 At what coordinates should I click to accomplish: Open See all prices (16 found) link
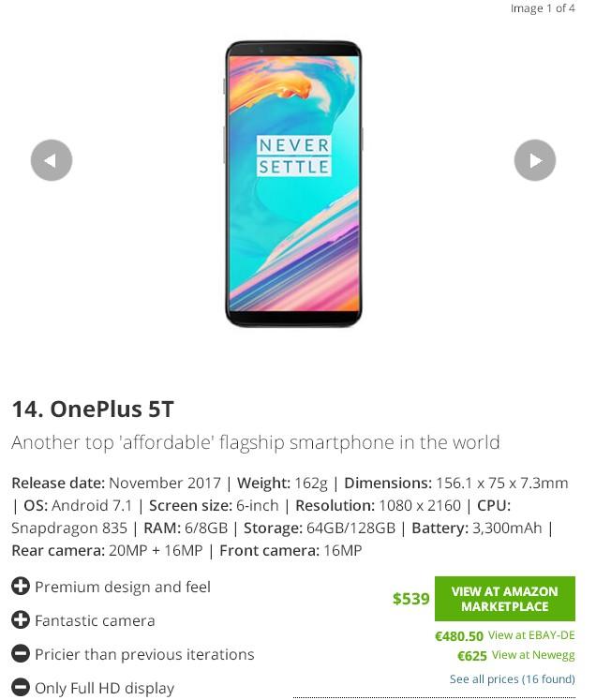pos(512,679)
